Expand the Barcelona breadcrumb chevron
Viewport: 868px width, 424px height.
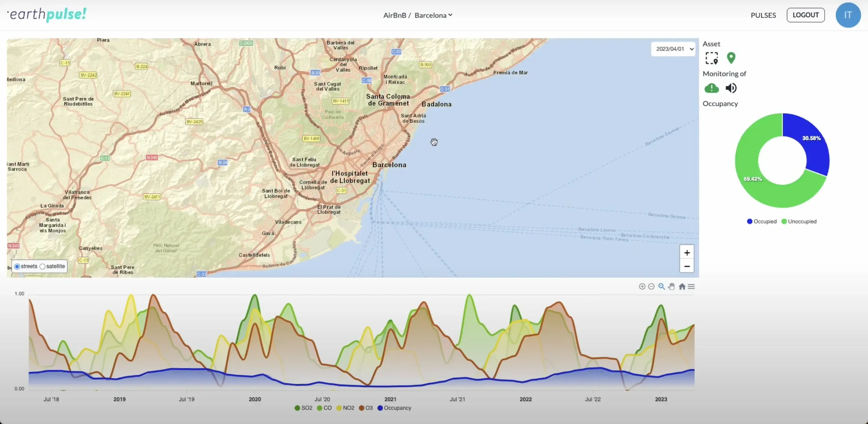tap(451, 15)
